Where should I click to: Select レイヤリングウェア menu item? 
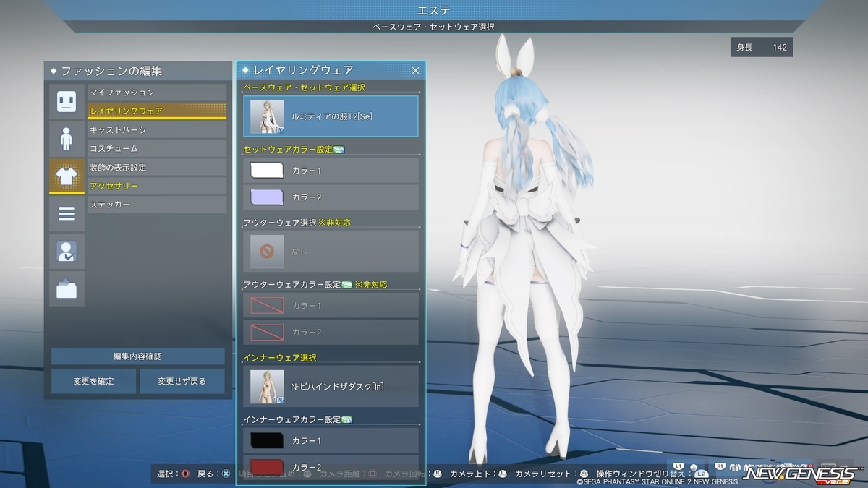pyautogui.click(x=157, y=111)
